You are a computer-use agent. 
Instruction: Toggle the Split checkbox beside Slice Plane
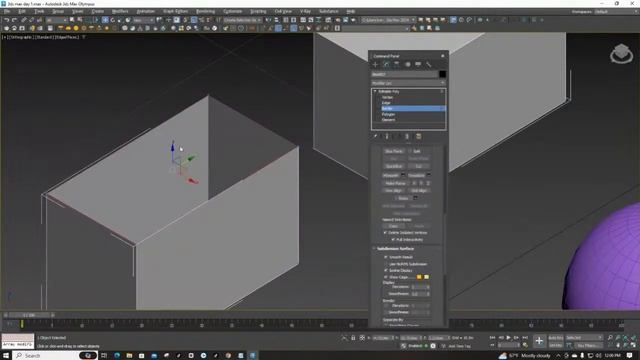410,151
